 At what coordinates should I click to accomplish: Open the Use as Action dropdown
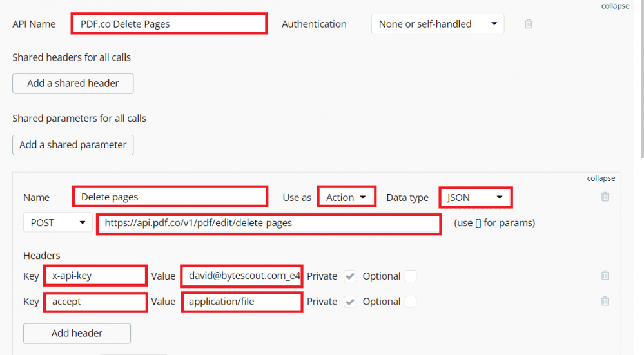tap(346, 197)
